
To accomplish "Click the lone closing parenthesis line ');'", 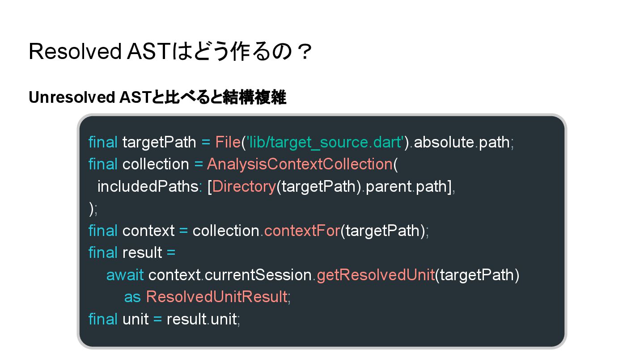I will (x=93, y=209).
